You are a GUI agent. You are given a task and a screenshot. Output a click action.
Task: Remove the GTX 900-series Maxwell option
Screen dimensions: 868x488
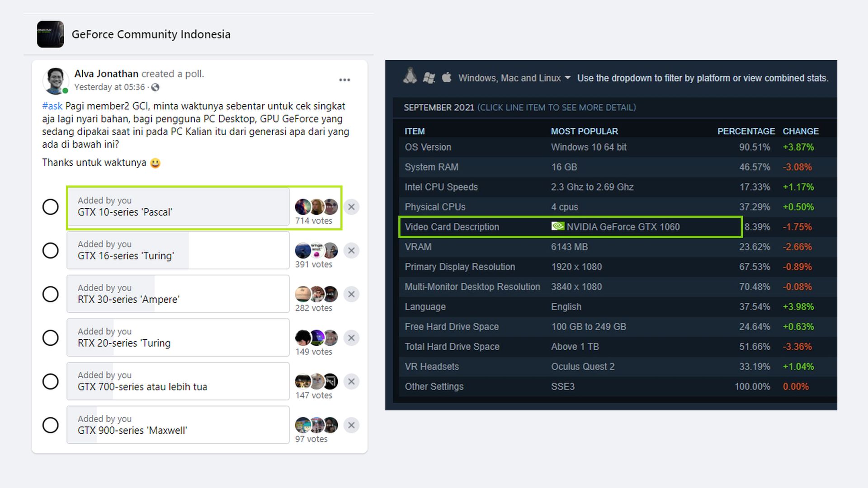[351, 425]
